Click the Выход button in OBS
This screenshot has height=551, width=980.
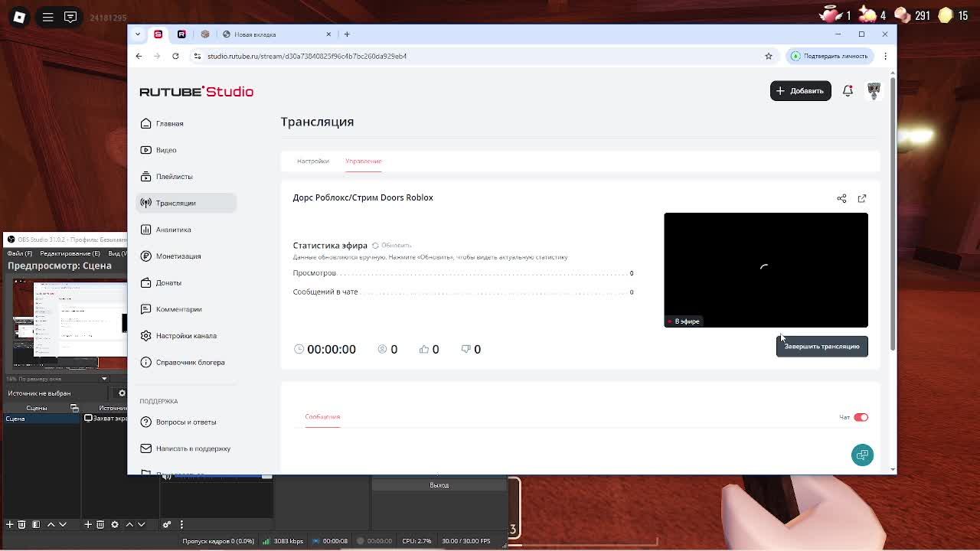tap(439, 485)
